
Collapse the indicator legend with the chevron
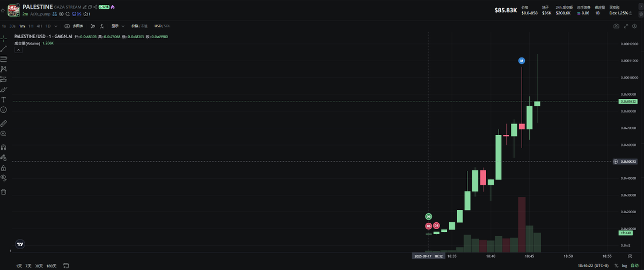(x=18, y=49)
